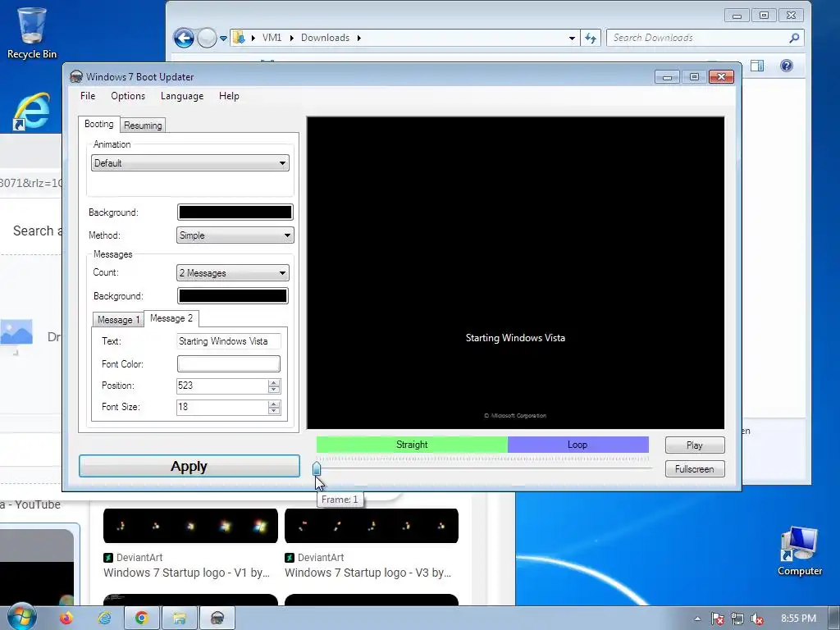Open Internet Explorer desktop shortcut

32,112
